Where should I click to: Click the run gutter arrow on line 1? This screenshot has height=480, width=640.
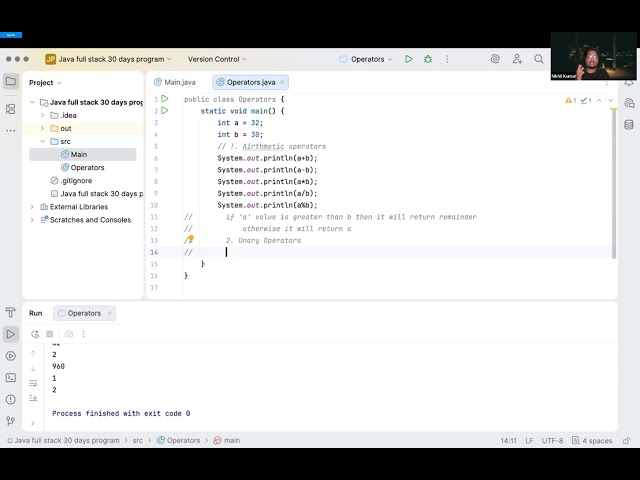[x=164, y=99]
